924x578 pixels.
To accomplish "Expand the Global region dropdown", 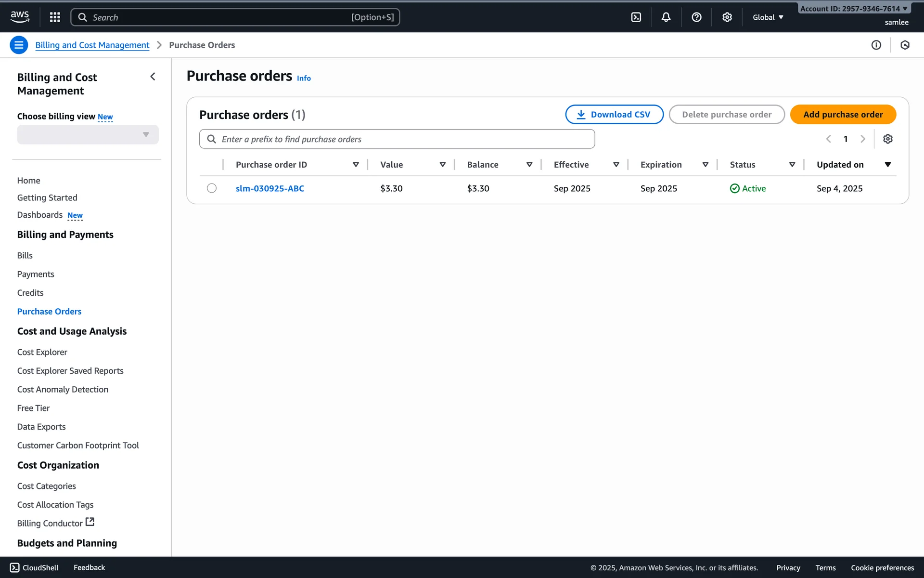I will tap(768, 17).
